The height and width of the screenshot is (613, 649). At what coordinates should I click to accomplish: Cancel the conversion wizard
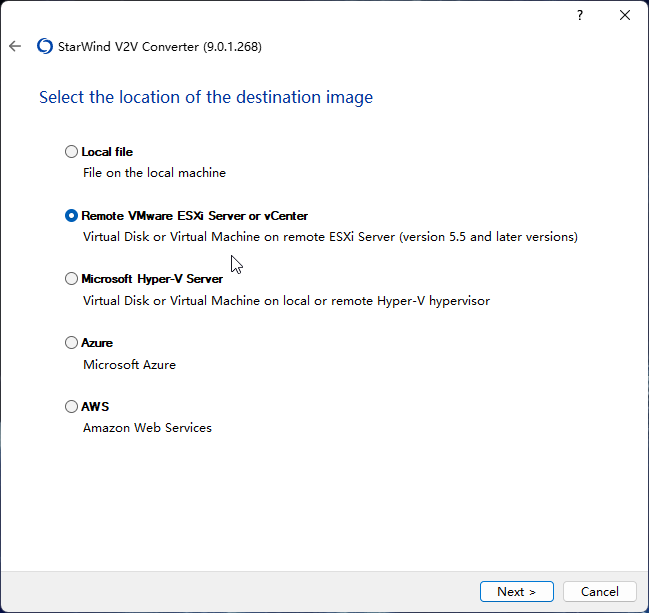tap(599, 591)
